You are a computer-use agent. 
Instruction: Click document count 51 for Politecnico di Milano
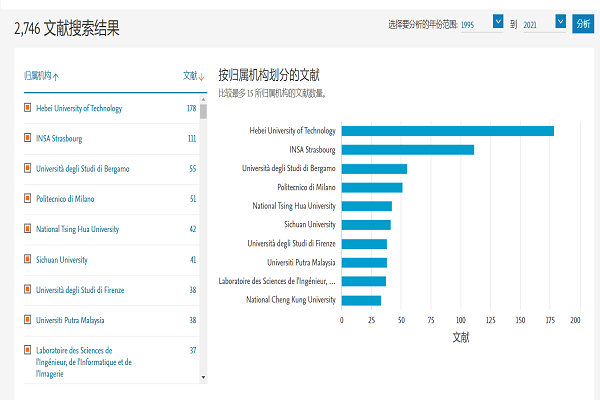(193, 199)
